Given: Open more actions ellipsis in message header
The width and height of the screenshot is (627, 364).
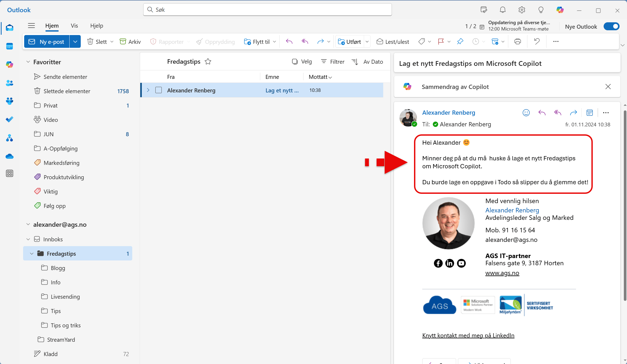Looking at the screenshot, I should pyautogui.click(x=606, y=113).
